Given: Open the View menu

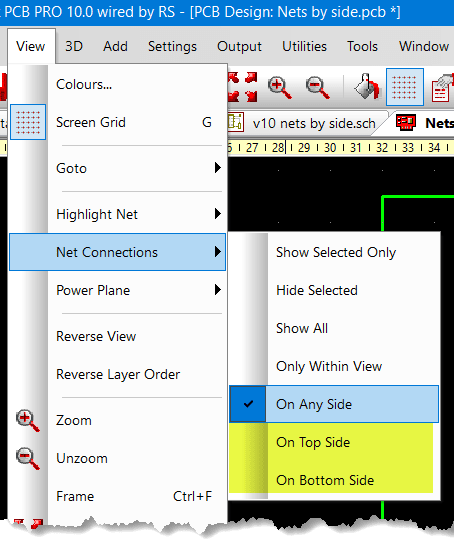Looking at the screenshot, I should tap(31, 46).
